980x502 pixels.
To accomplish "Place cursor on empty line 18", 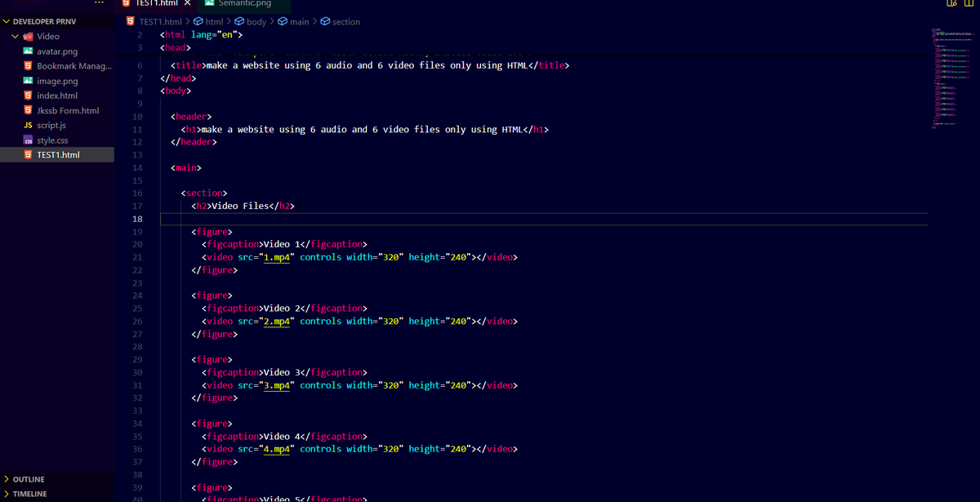I will coord(544,219).
